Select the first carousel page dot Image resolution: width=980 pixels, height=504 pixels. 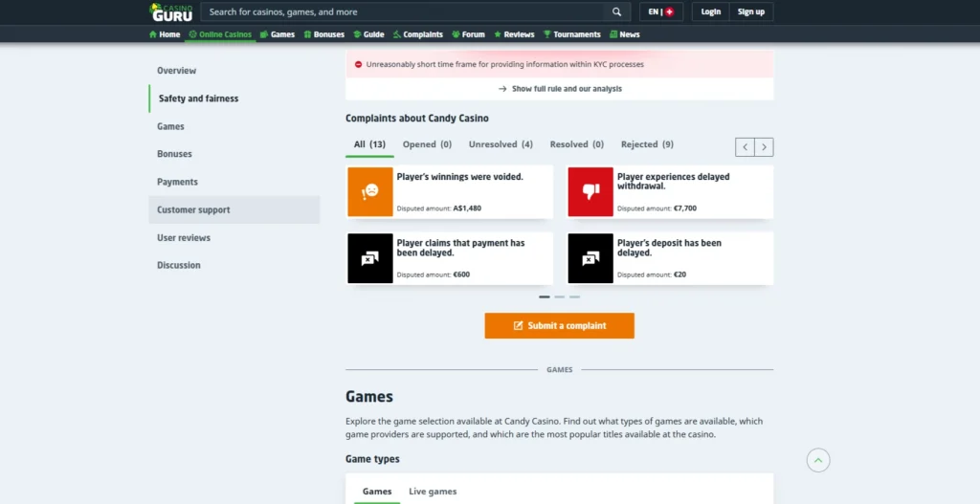coord(545,297)
